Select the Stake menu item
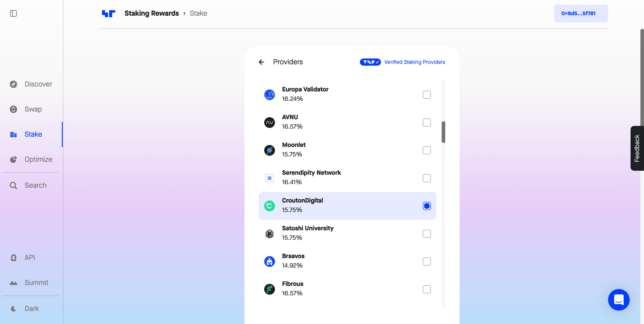The image size is (644, 324). tap(33, 134)
